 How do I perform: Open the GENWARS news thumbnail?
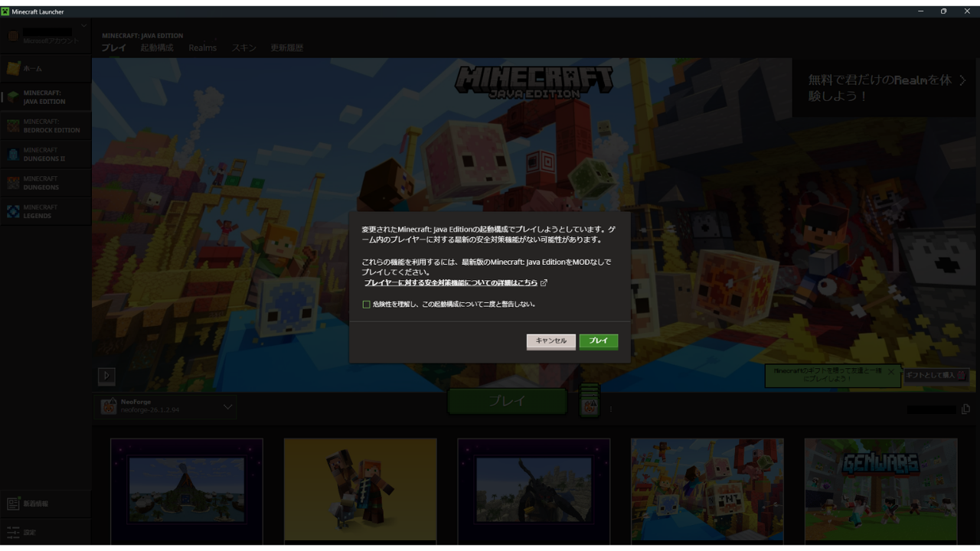pyautogui.click(x=880, y=490)
